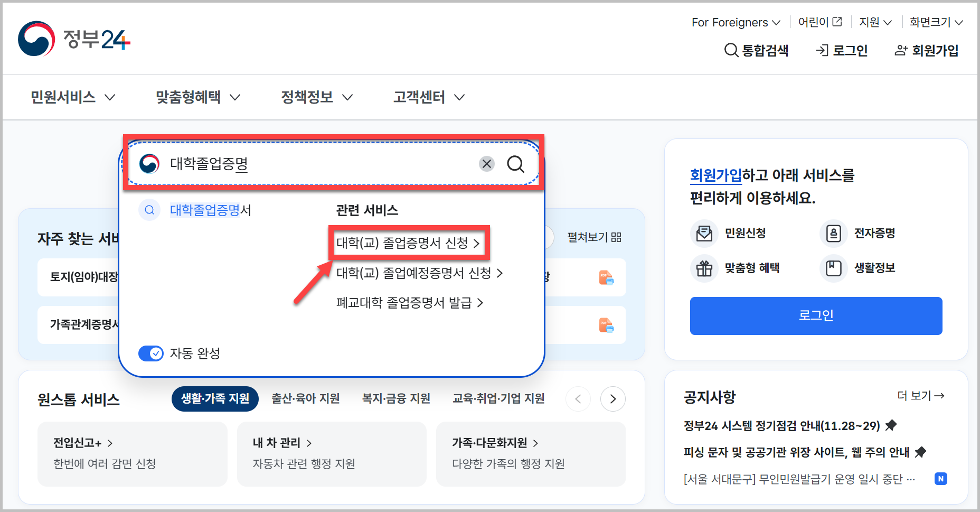Click the blue 로그인 button
The width and height of the screenshot is (980, 512).
(x=816, y=315)
